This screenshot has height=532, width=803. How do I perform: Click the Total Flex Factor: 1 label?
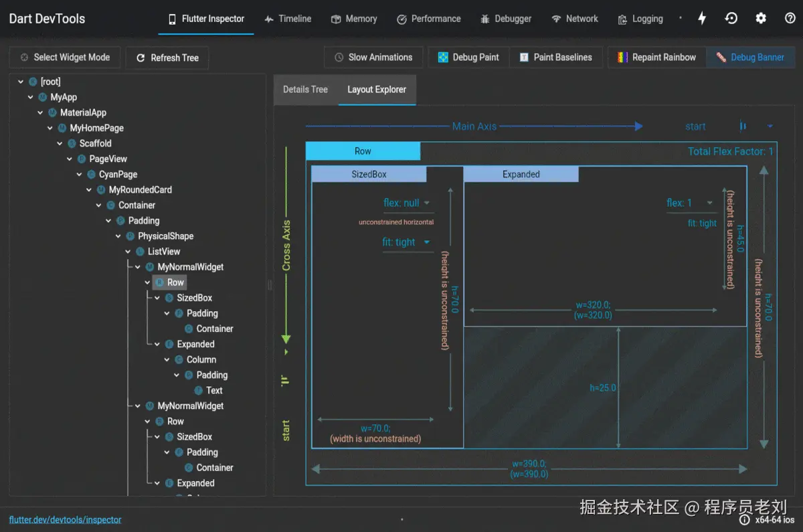click(730, 151)
